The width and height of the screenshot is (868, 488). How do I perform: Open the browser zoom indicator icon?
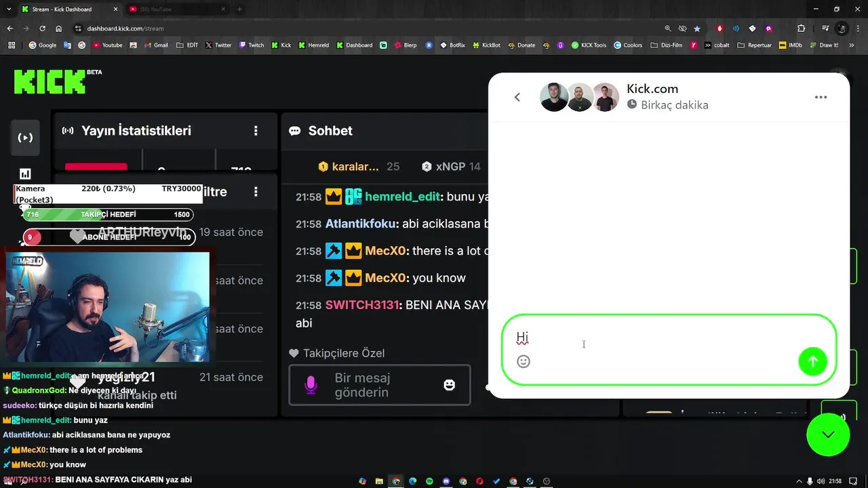click(x=668, y=28)
